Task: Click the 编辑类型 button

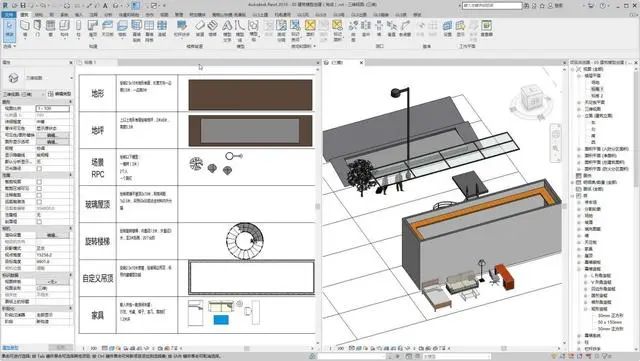Action: pyautogui.click(x=60, y=94)
